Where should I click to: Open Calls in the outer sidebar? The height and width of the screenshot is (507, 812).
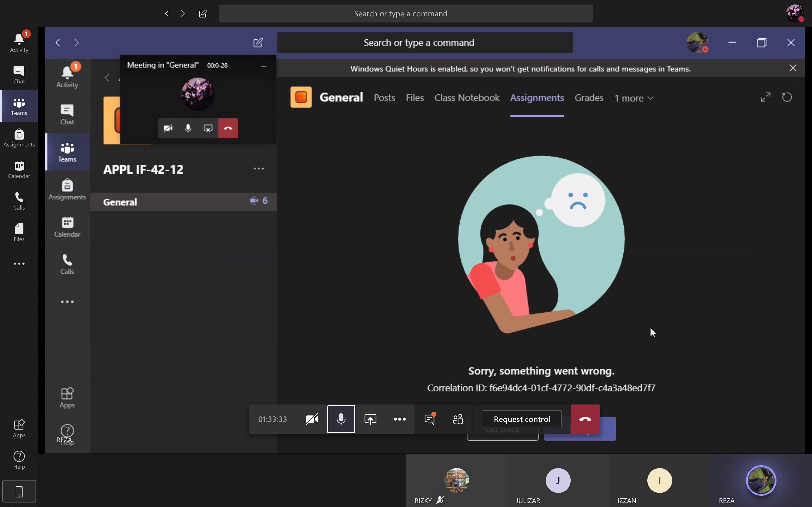[x=19, y=201]
